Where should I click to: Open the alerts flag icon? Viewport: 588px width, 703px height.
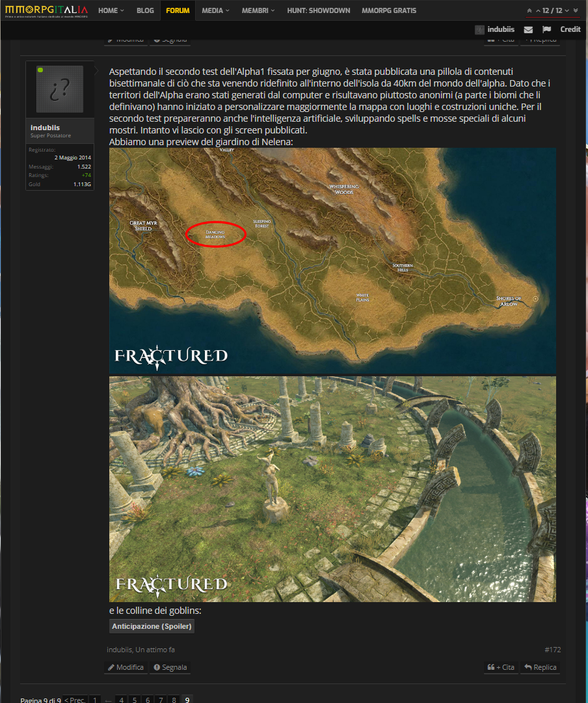[x=546, y=29]
